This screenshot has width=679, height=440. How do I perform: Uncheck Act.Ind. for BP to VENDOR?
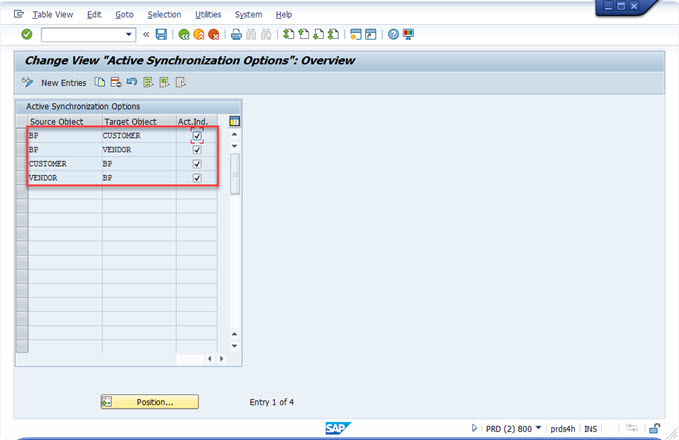(x=197, y=150)
